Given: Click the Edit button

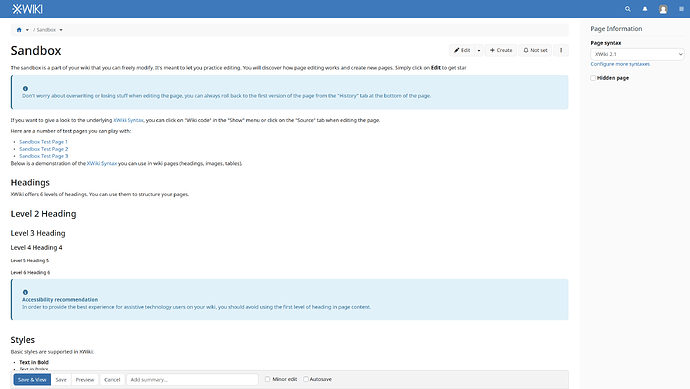Looking at the screenshot, I should [462, 50].
